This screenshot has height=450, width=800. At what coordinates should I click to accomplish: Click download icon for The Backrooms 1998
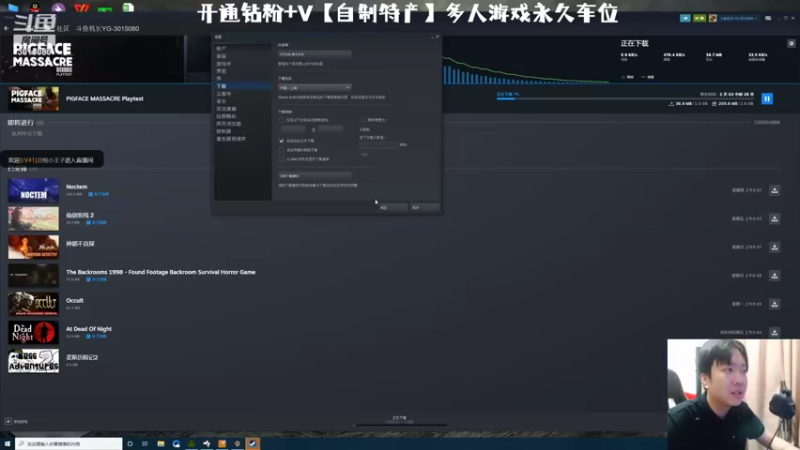coord(774,276)
